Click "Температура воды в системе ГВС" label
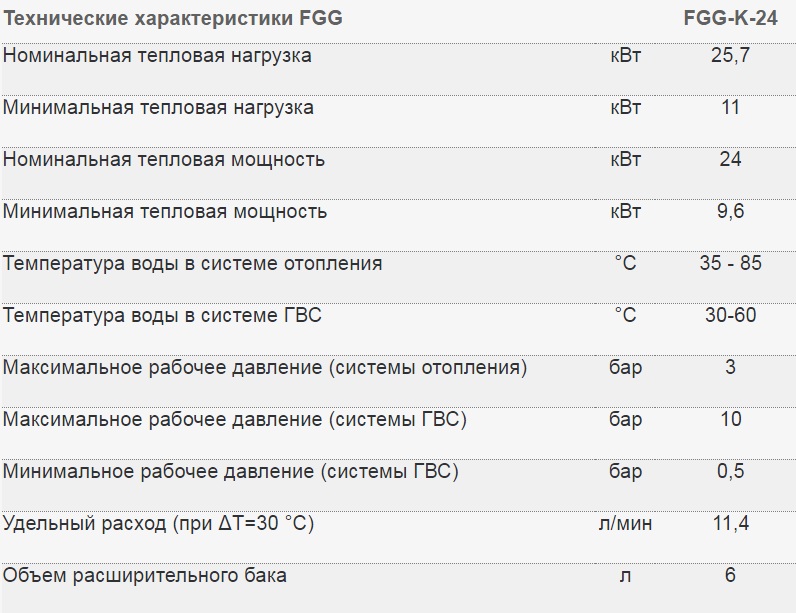The image size is (796, 613). pyautogui.click(x=163, y=316)
